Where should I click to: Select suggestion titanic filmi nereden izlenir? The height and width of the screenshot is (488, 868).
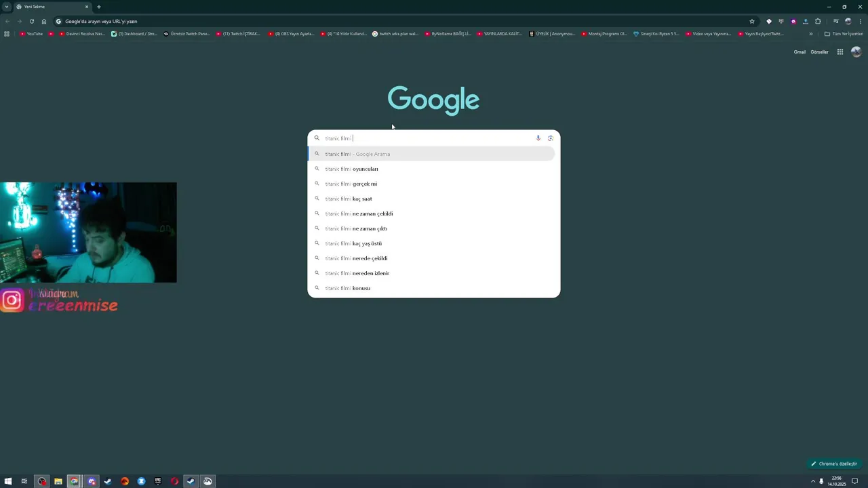click(431, 273)
